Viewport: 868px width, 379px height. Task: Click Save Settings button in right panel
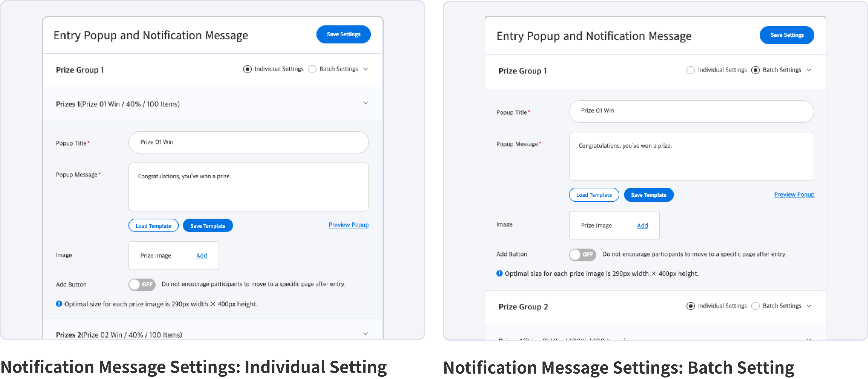[787, 35]
